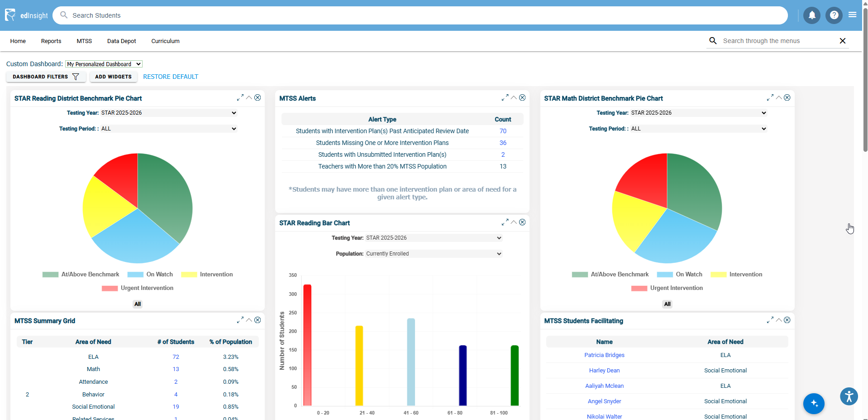Image resolution: width=868 pixels, height=420 pixels.
Task: Toggle Urgent Intervention legend in Math Pie
Action: (x=667, y=288)
